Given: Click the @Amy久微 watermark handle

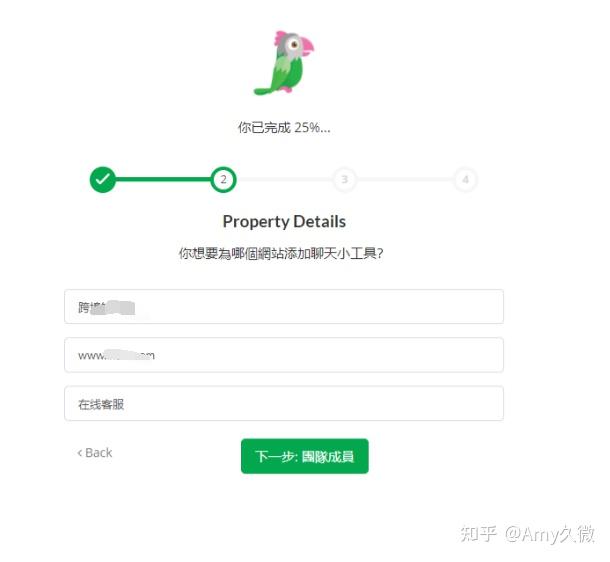Looking at the screenshot, I should (x=550, y=534).
